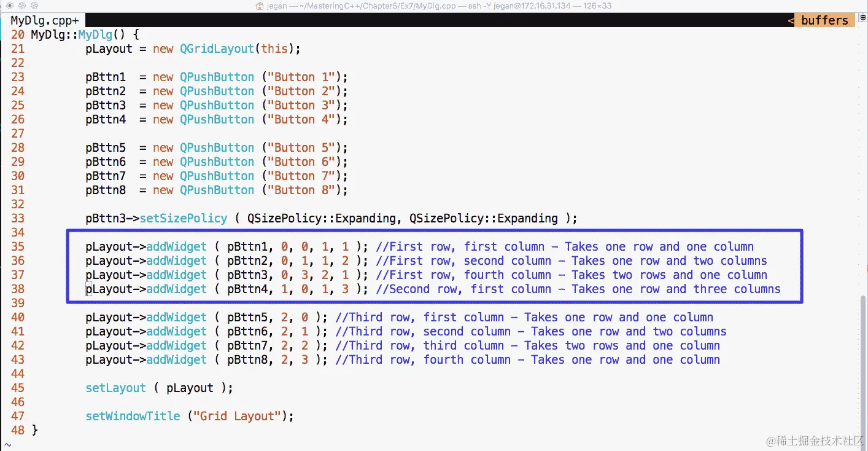The height and width of the screenshot is (451, 868).
Task: Click pBttn8 variable on line 31
Action: 106,190
